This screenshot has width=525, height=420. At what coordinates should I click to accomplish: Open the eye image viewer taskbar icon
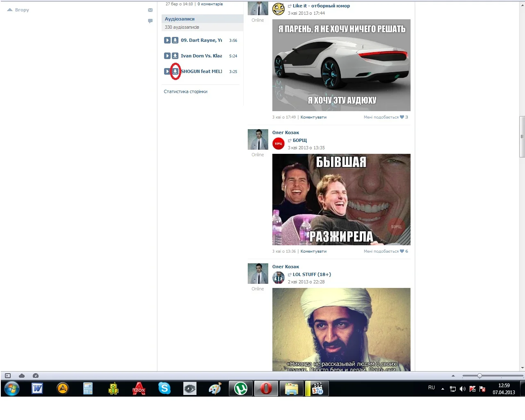190,388
